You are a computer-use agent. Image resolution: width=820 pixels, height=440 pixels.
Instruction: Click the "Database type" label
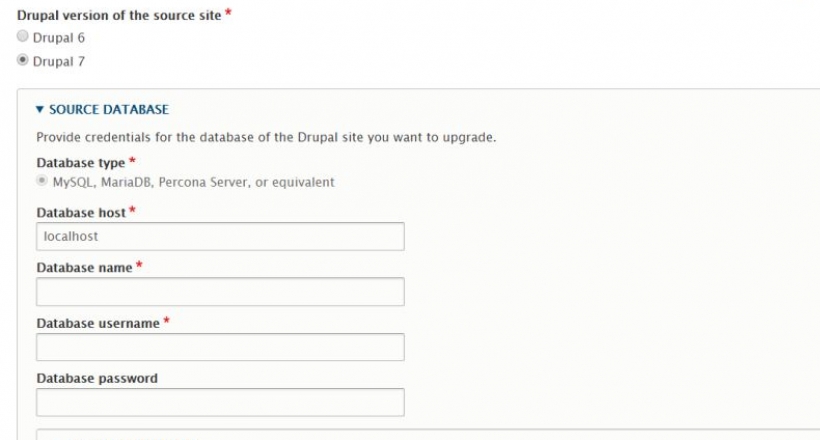(x=80, y=162)
